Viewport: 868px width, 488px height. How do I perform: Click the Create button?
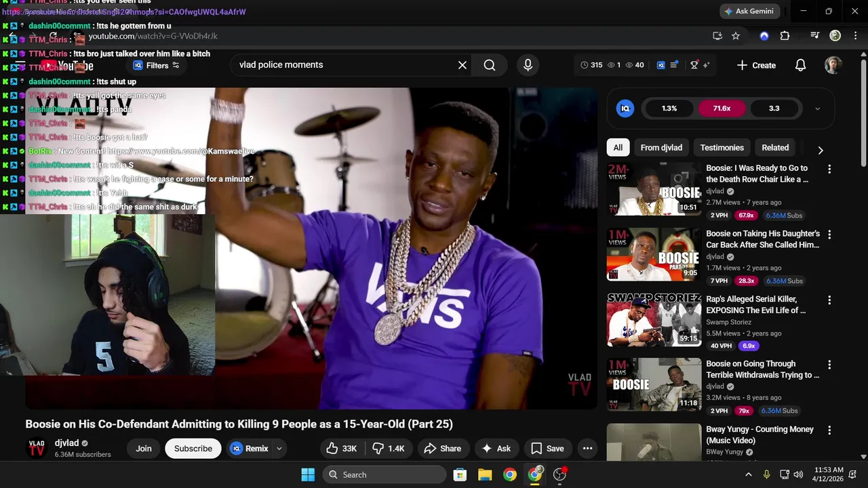click(x=756, y=65)
